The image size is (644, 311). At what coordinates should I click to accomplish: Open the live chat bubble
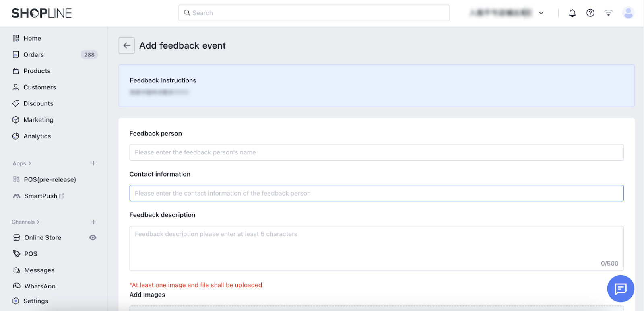tap(620, 288)
